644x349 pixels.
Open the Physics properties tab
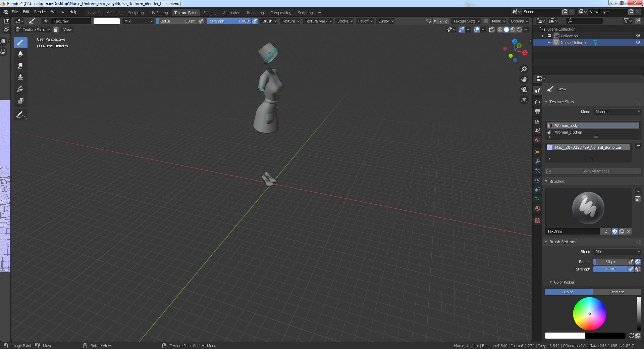(x=538, y=180)
